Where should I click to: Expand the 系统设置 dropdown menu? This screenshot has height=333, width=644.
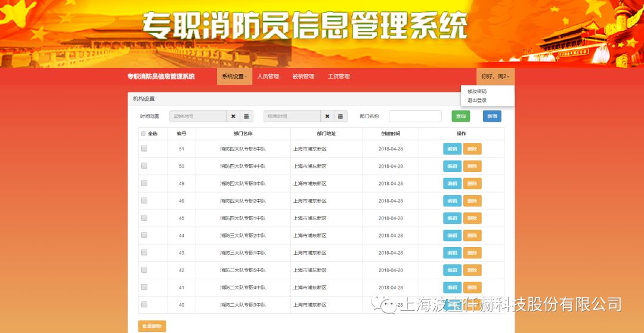click(x=234, y=76)
